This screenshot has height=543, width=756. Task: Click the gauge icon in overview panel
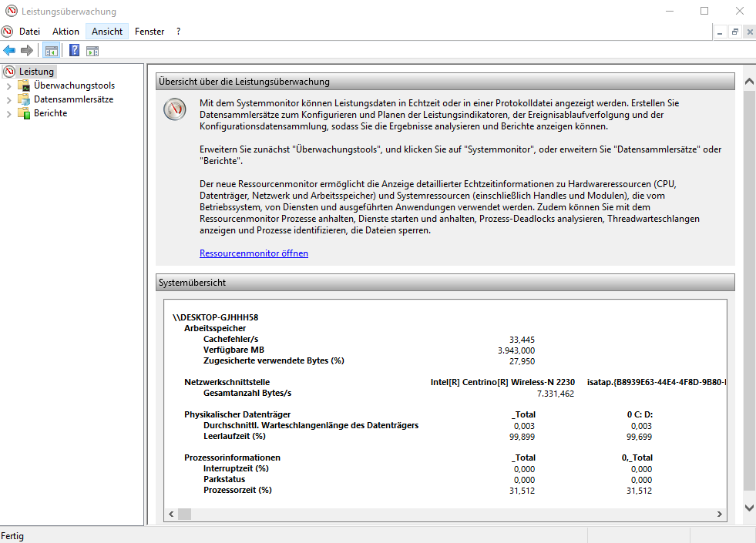174,109
